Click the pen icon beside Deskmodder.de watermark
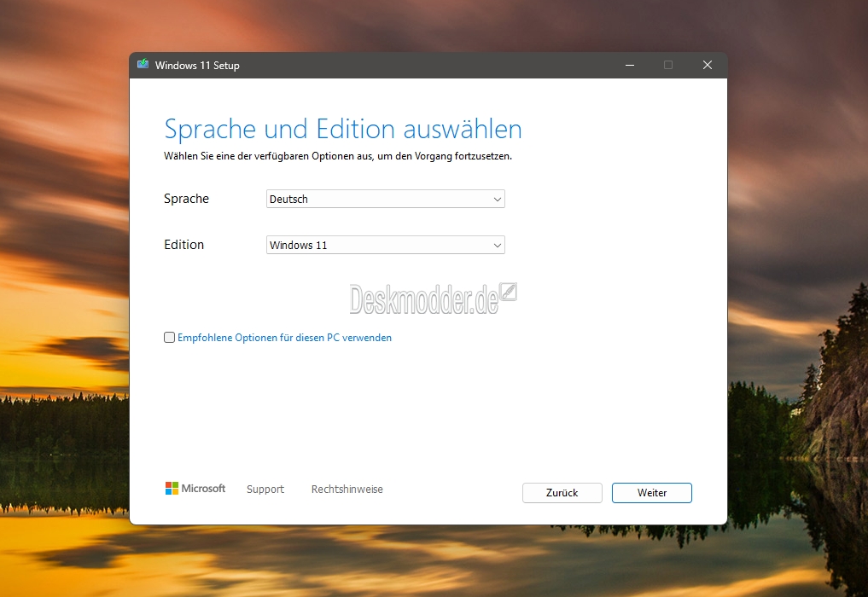Image resolution: width=868 pixels, height=597 pixels. [508, 292]
